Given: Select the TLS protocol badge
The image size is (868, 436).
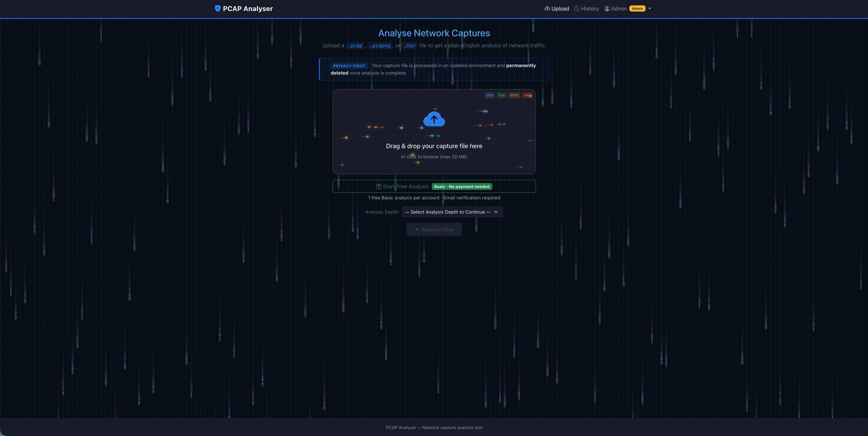Looking at the screenshot, I should point(502,95).
